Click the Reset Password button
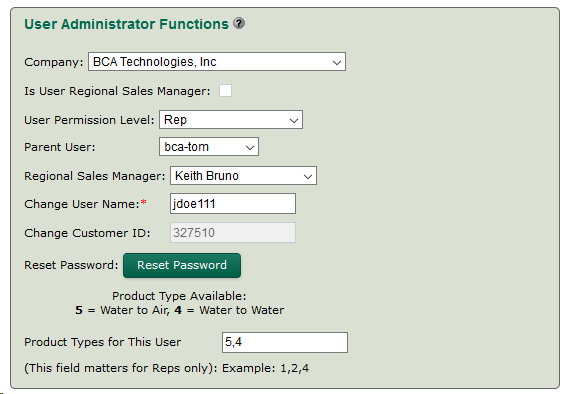The width and height of the screenshot is (565, 394). click(182, 265)
